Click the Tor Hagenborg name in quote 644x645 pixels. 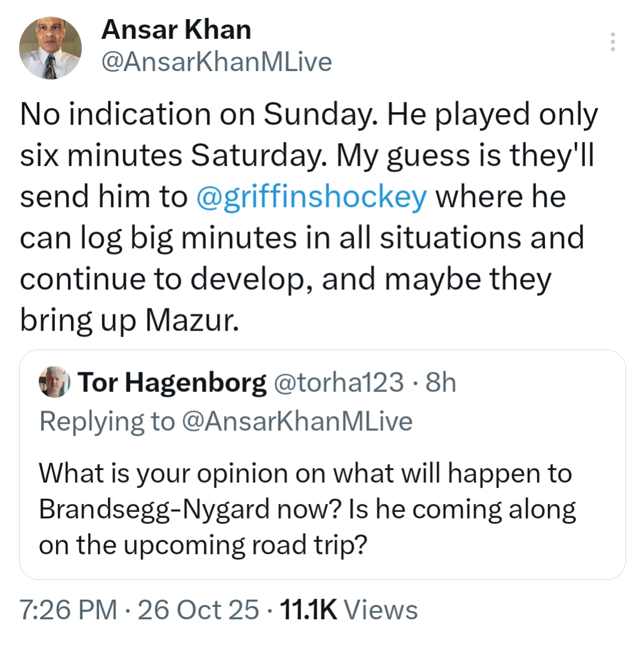click(172, 383)
